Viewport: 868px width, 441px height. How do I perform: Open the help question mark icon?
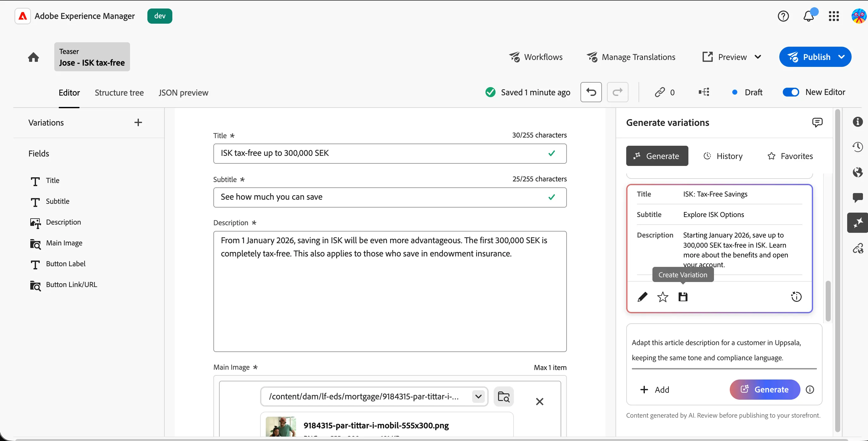click(783, 16)
